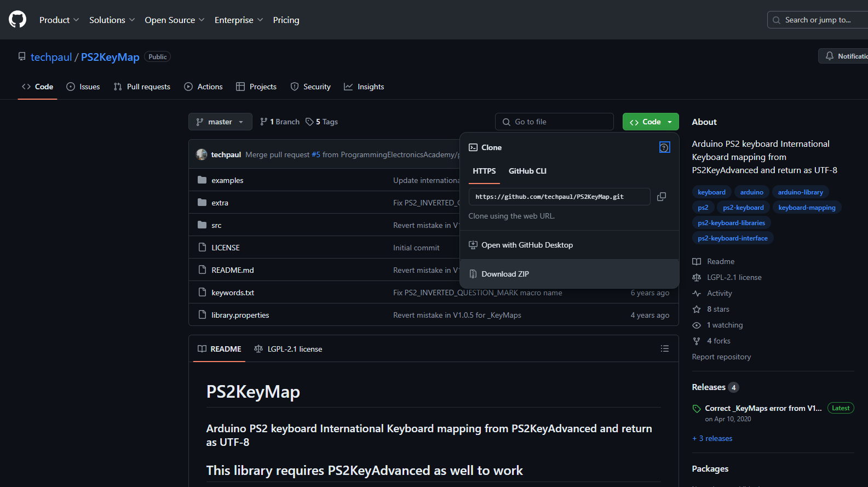The image size is (868, 487).
Task: Click the scale icon beside LGPL-2.1 license in About
Action: [x=697, y=278]
